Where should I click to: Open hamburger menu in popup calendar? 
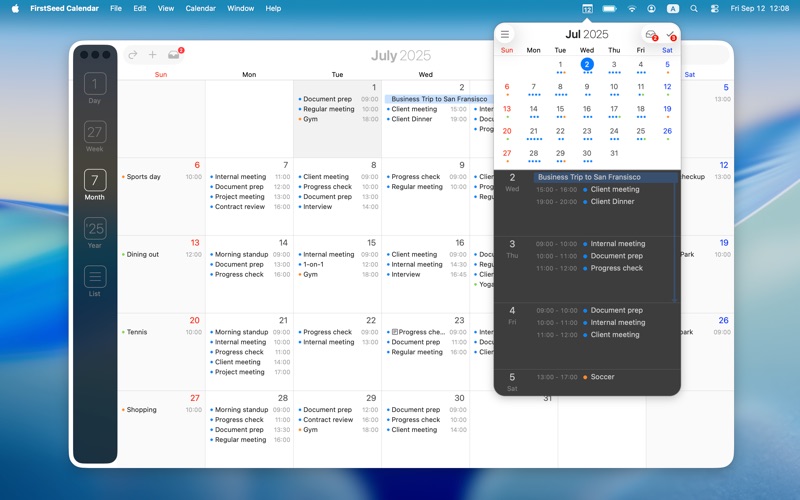[505, 35]
